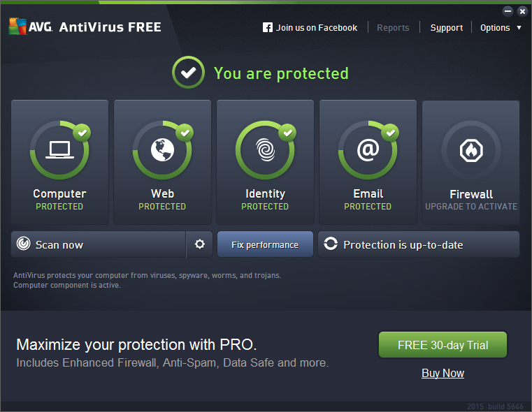
Task: Click the Join us on Facebook link
Action: (x=317, y=28)
